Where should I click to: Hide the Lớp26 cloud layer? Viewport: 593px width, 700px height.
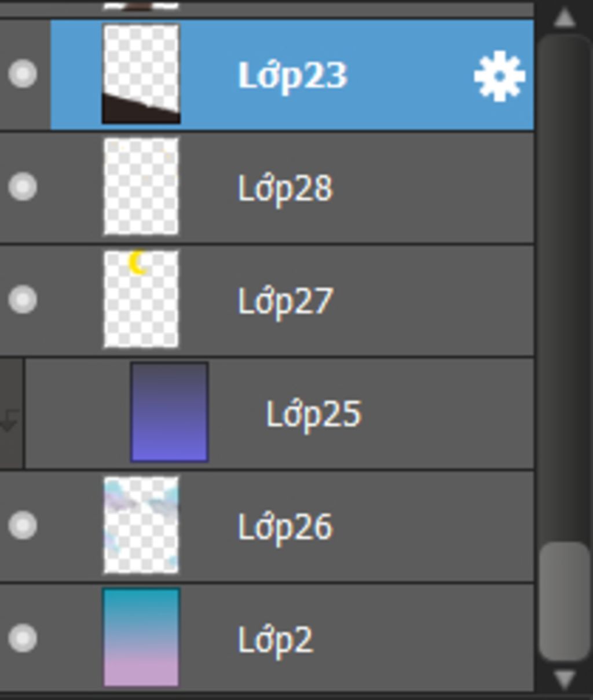[23, 525]
